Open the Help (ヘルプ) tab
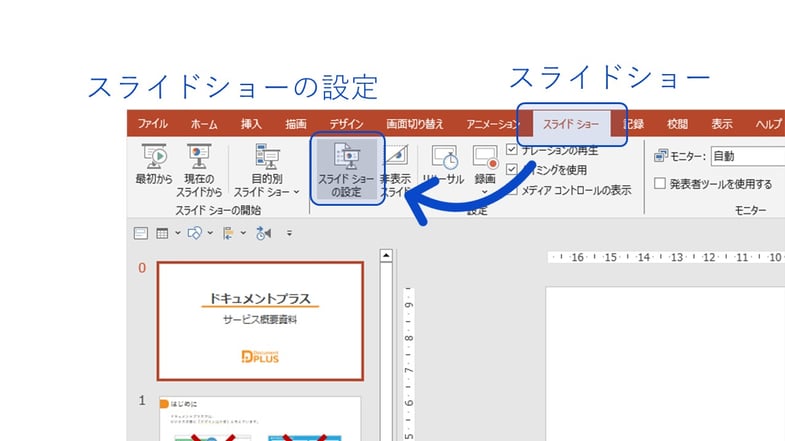 click(x=768, y=124)
